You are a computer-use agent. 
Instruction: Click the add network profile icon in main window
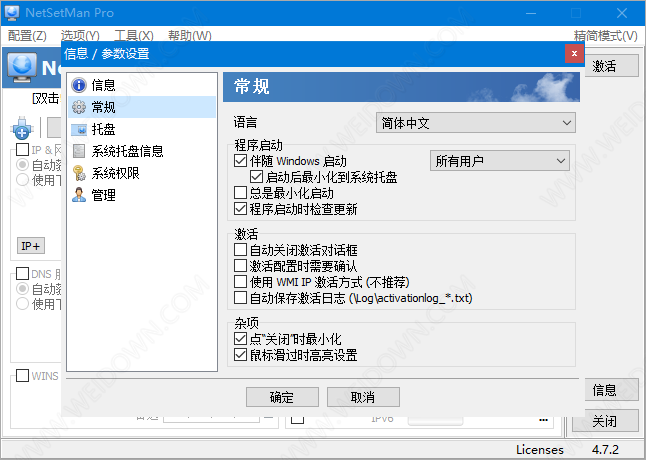tap(22, 128)
